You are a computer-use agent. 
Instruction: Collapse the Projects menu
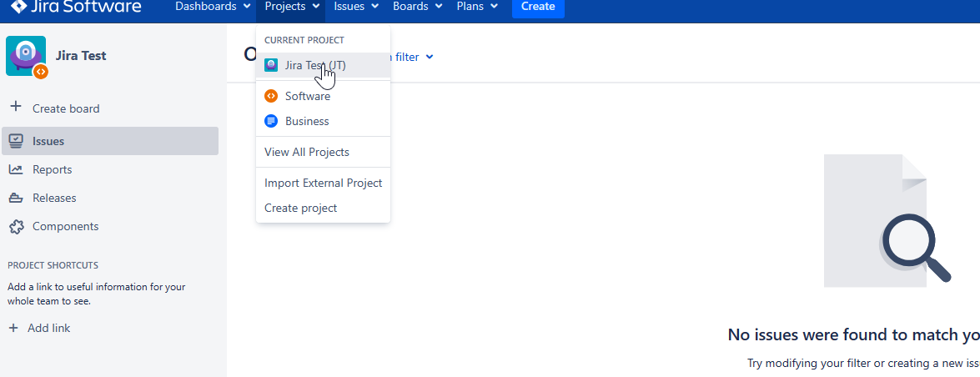coord(292,6)
